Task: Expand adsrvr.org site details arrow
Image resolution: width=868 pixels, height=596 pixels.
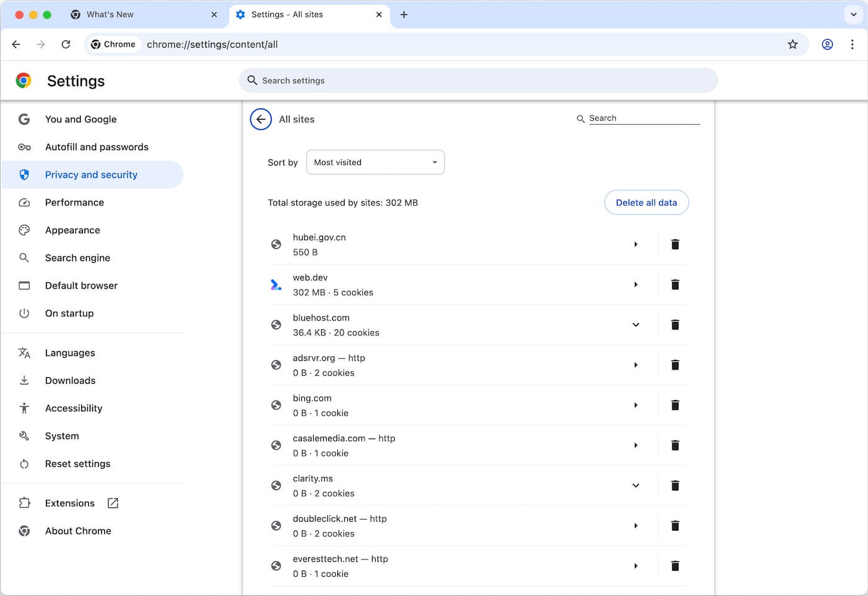Action: click(635, 365)
